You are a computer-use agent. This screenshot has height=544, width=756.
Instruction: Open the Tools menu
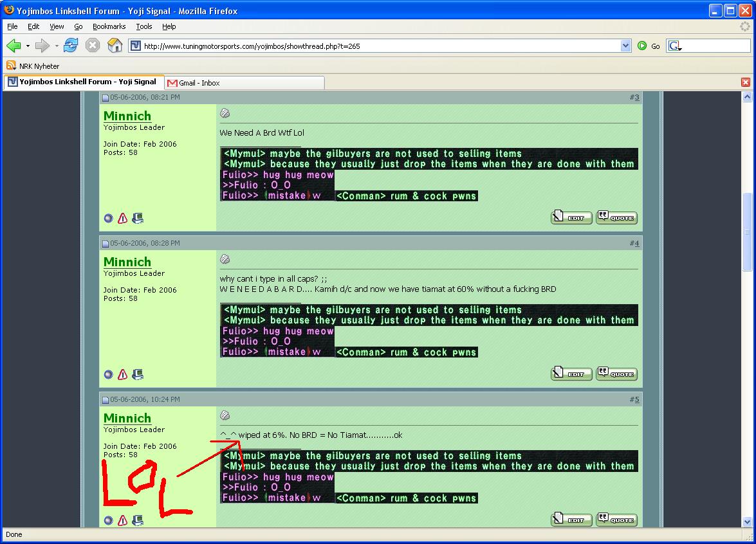tap(143, 26)
